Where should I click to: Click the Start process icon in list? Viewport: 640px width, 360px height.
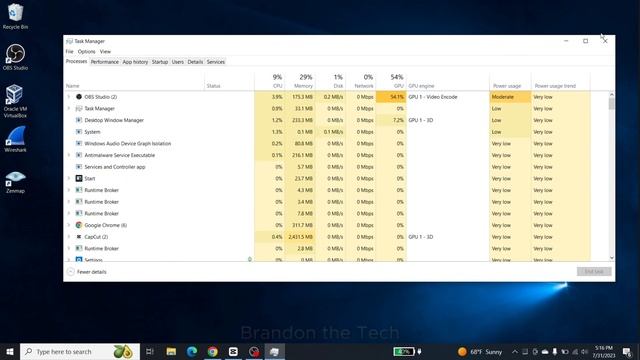(x=79, y=178)
